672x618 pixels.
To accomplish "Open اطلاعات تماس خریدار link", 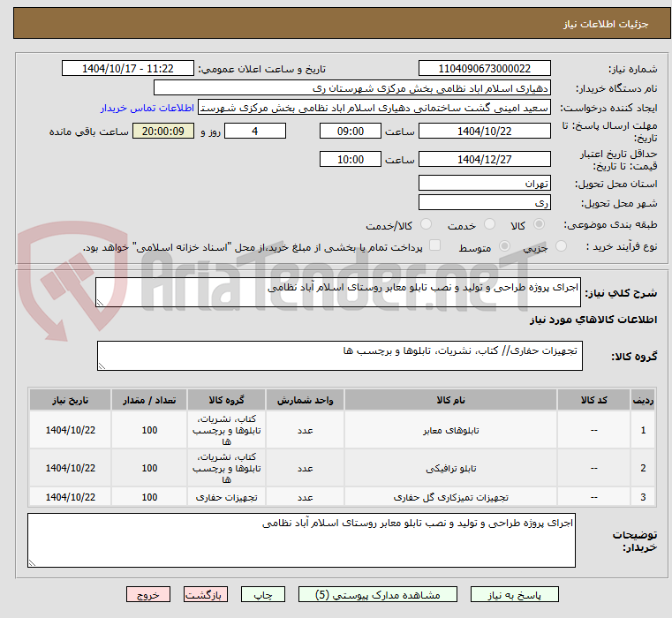I will pyautogui.click(x=147, y=108).
